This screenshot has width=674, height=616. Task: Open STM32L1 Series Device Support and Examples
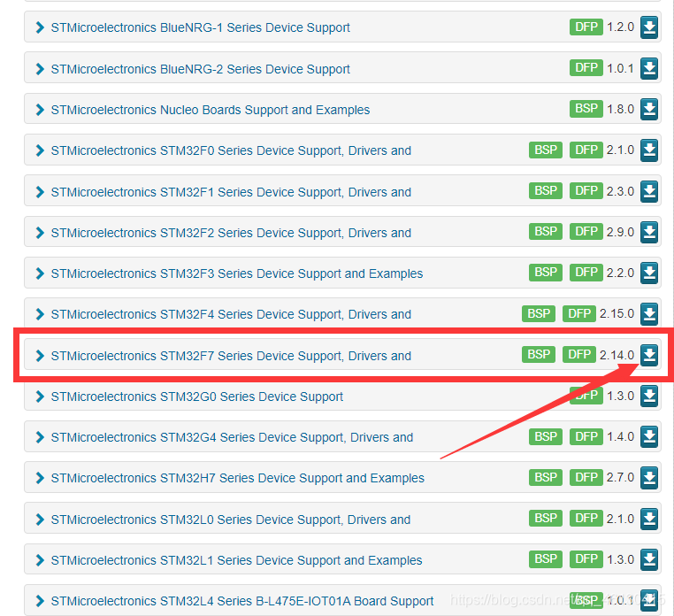click(236, 560)
